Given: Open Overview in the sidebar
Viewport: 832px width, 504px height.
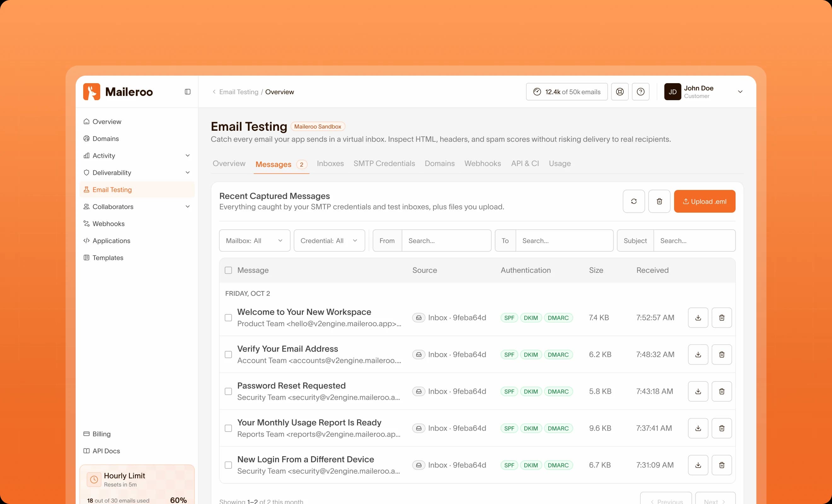Looking at the screenshot, I should point(137,122).
